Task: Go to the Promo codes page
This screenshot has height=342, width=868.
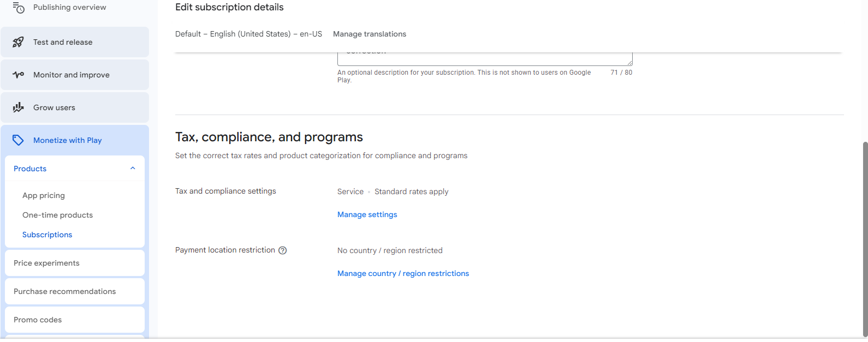Action: pyautogui.click(x=38, y=320)
